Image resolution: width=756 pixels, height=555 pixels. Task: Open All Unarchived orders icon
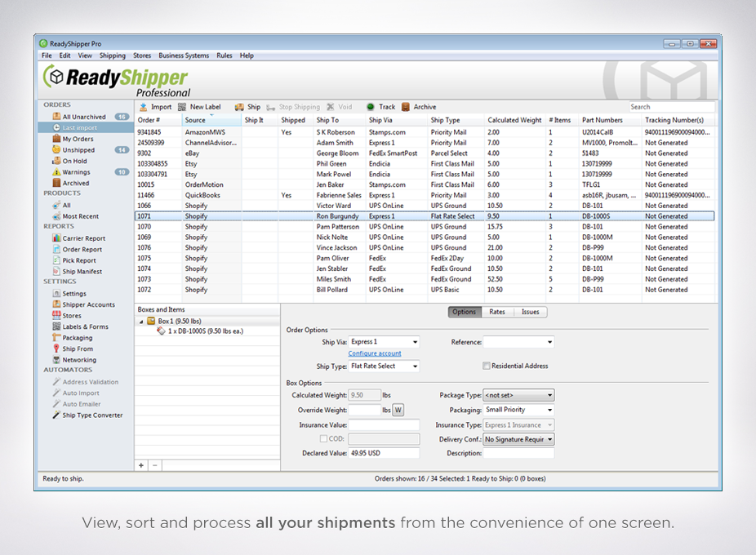[x=56, y=117]
